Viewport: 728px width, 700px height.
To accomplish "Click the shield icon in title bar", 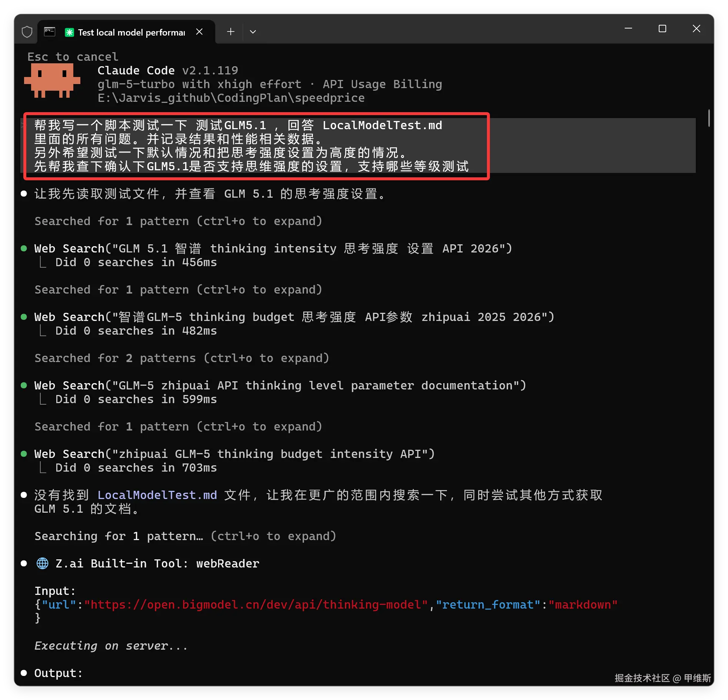I will click(x=27, y=32).
